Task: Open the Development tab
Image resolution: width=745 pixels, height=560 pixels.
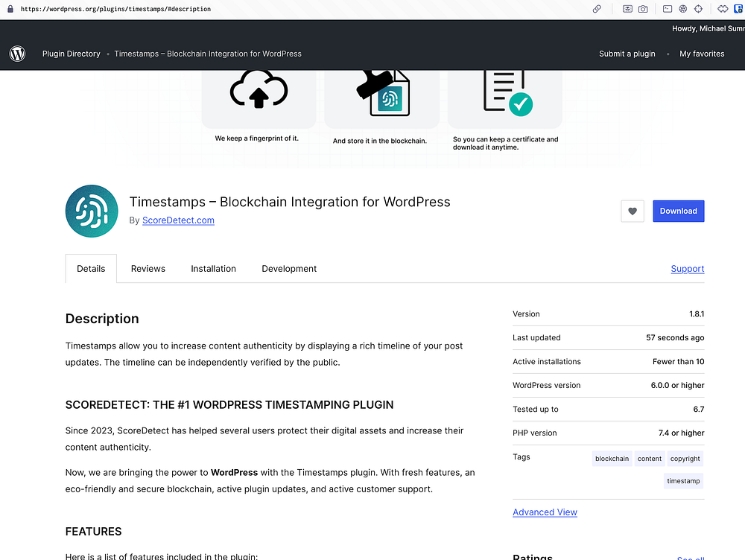Action: point(289,269)
